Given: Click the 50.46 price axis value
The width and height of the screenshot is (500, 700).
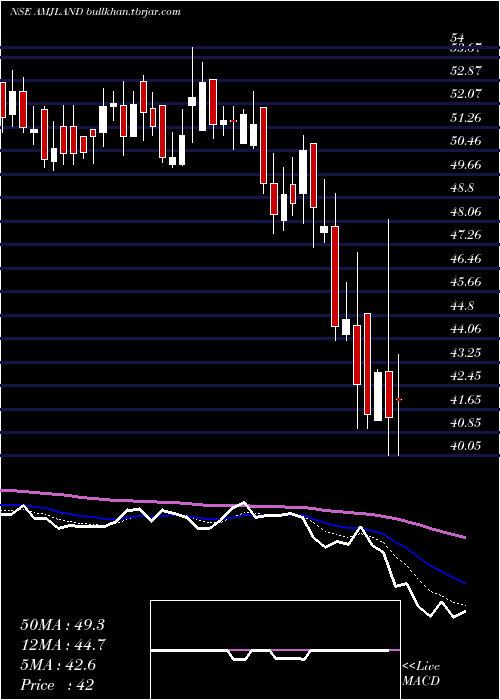Looking at the screenshot, I should point(467,141).
